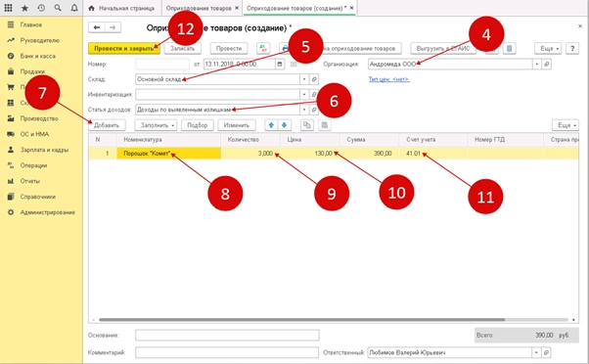
Task: Expand the Инвентаризация dropdown
Action: 304,94
